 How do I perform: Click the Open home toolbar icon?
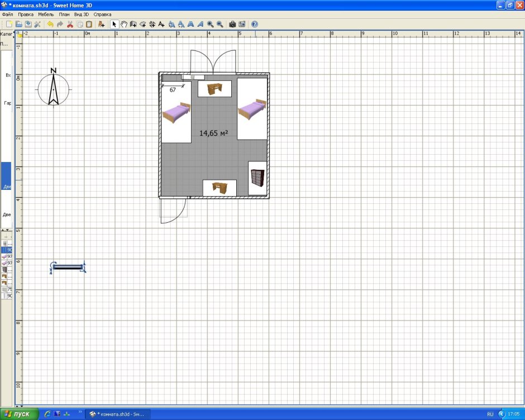[19, 24]
